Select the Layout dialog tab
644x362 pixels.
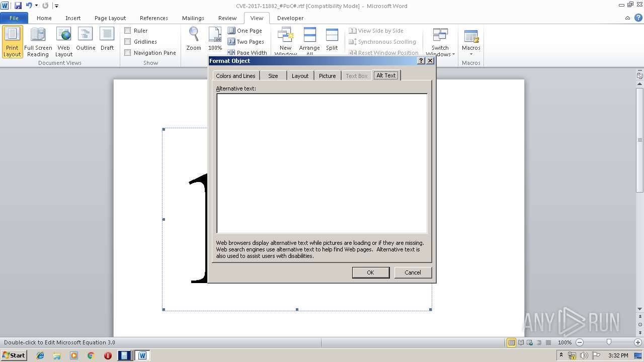(300, 76)
